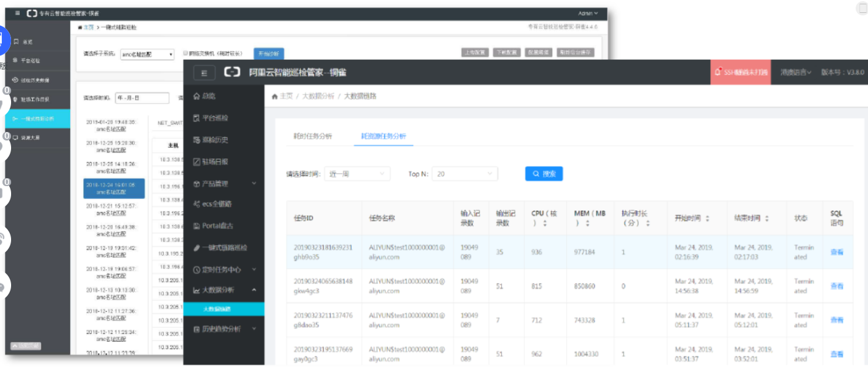Image resolution: width=868 pixels, height=379 pixels.
Task: Click the home icon in front window breadcrumb
Action: [275, 96]
